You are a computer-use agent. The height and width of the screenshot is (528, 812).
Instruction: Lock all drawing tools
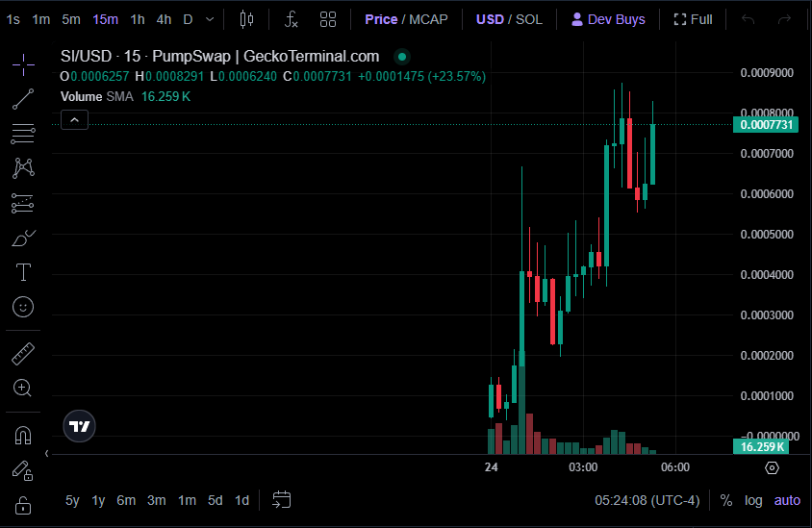pyautogui.click(x=23, y=506)
